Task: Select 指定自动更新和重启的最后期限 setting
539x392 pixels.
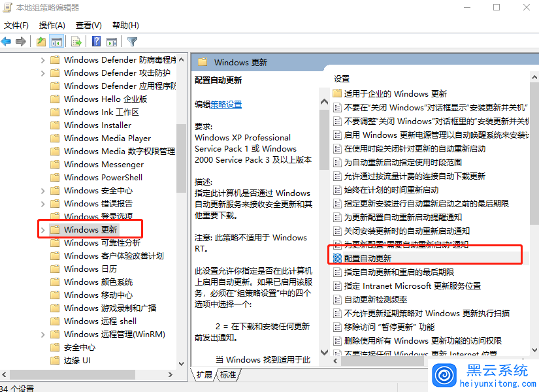Action: [x=399, y=272]
